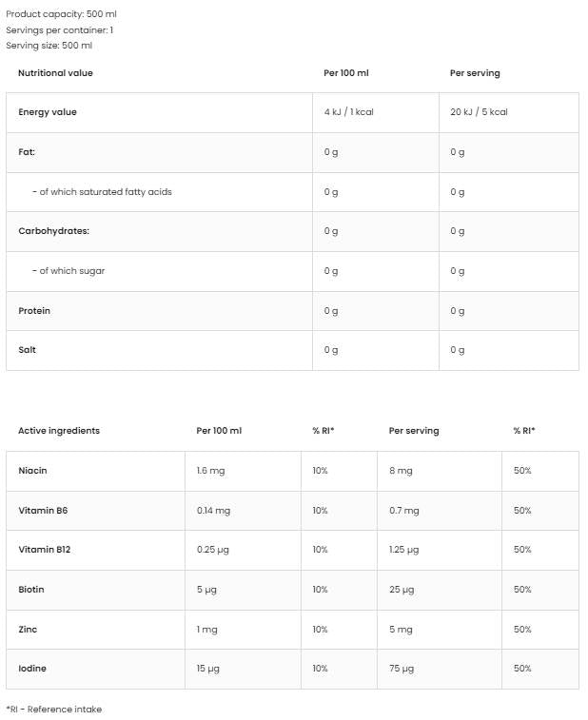
Task: Click the 'Nutritional value' column header
Action: (x=55, y=73)
